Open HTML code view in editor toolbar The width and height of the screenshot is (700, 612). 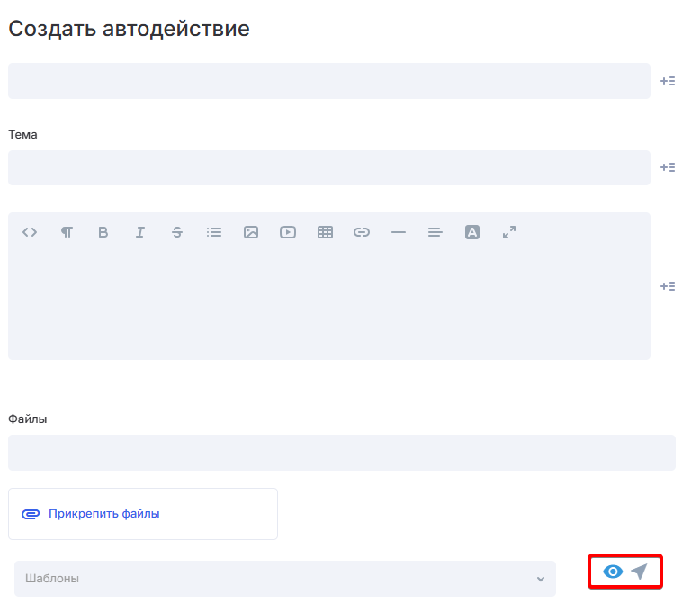point(30,232)
